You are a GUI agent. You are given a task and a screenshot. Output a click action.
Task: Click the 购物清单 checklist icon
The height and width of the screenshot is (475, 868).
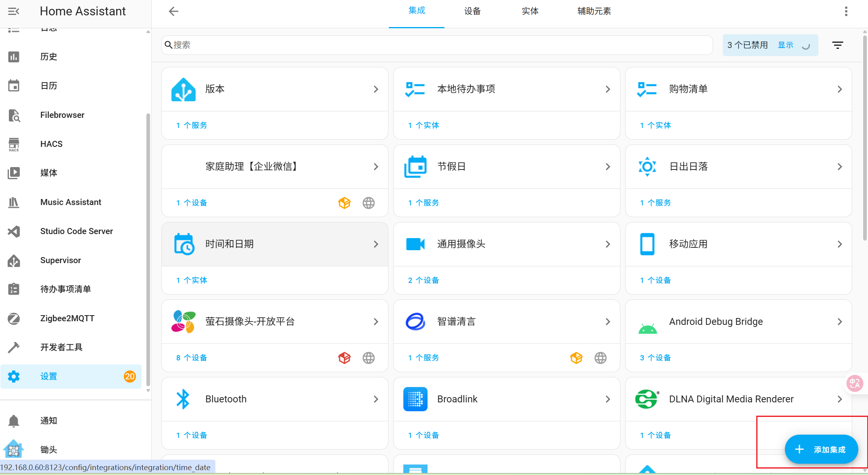click(647, 89)
